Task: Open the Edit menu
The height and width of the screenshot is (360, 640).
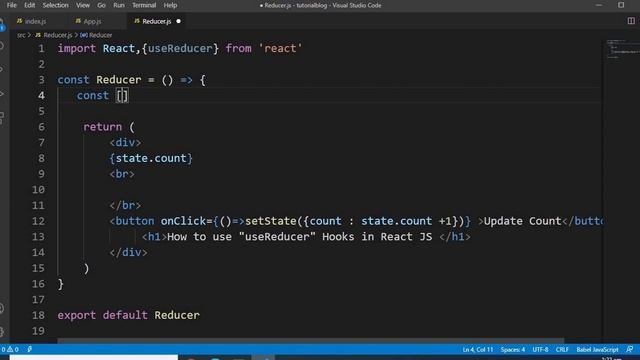Action: click(29, 5)
